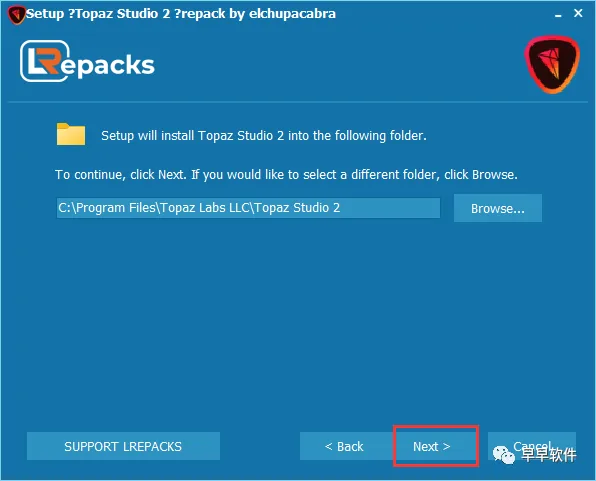Image resolution: width=596 pixels, height=481 pixels.
Task: Click the 早早软件 watermark text
Action: 548,455
